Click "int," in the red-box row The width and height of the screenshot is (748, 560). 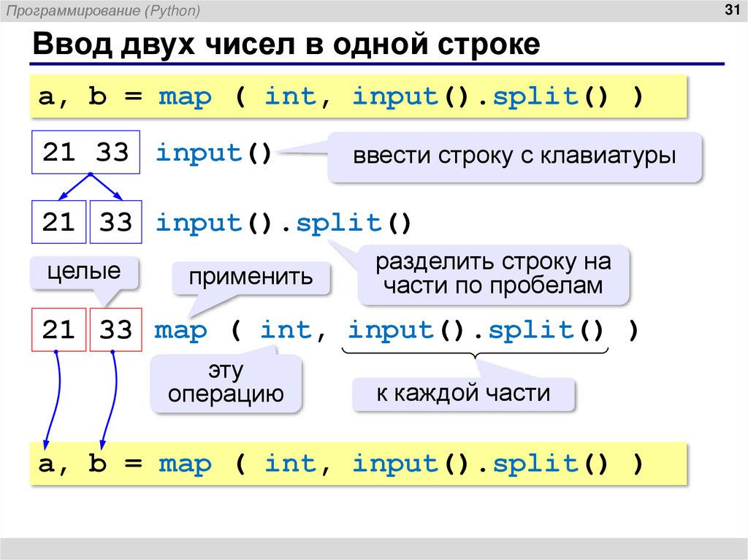coord(294,331)
